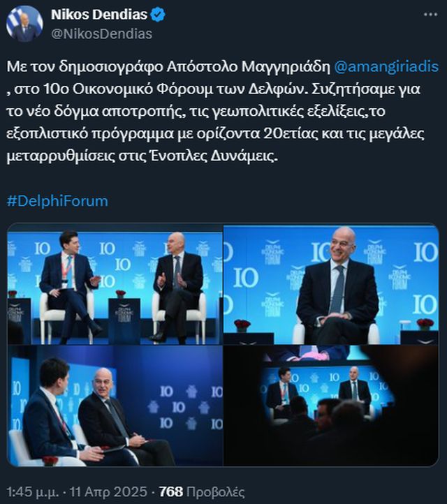Click the phrase "10ο Οικονομικό Φόρουμ των Δελφών"
Image resolution: width=447 pixels, height=504 pixels.
click(173, 89)
